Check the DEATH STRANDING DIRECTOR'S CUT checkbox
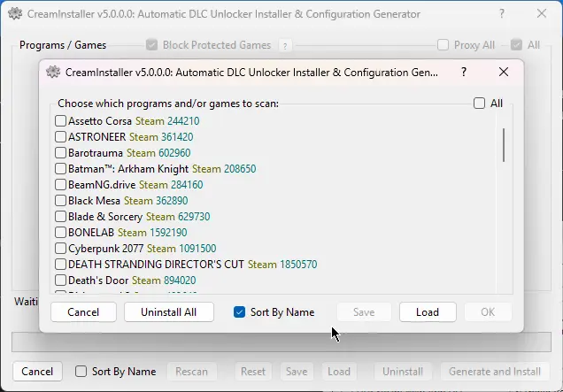The height and width of the screenshot is (392, 563). [60, 265]
